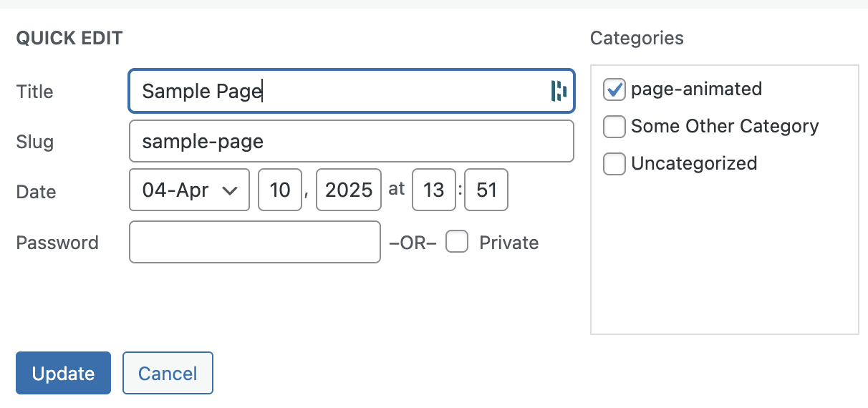Cancel the quick edit
Screen dimensions: 868x408
point(168,373)
